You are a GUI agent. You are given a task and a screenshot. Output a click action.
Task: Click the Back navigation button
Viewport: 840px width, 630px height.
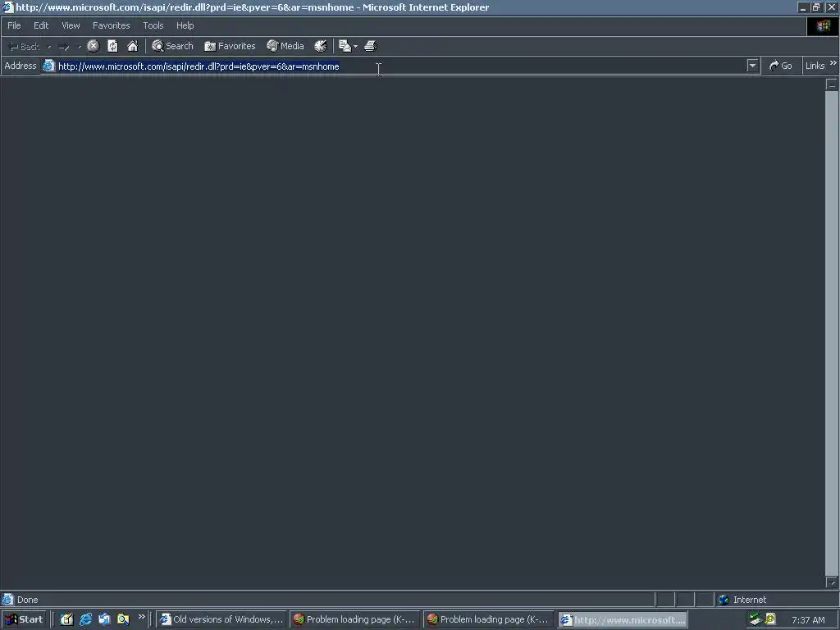click(x=24, y=47)
